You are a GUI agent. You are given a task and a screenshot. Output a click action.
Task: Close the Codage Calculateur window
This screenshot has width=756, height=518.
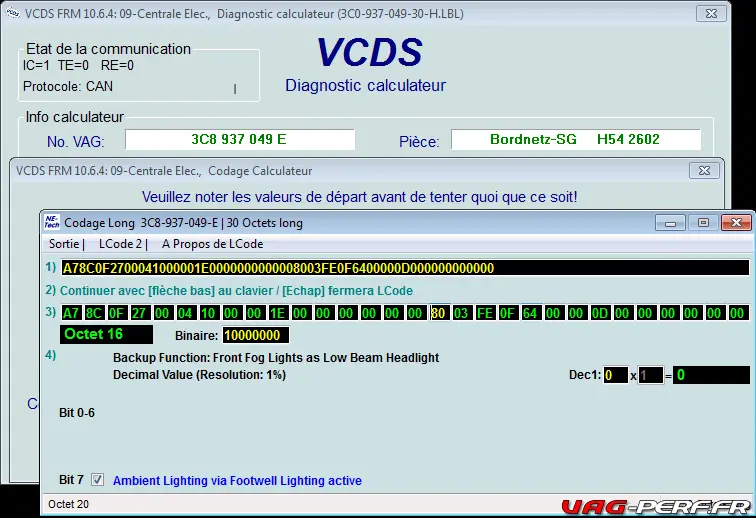click(x=704, y=170)
